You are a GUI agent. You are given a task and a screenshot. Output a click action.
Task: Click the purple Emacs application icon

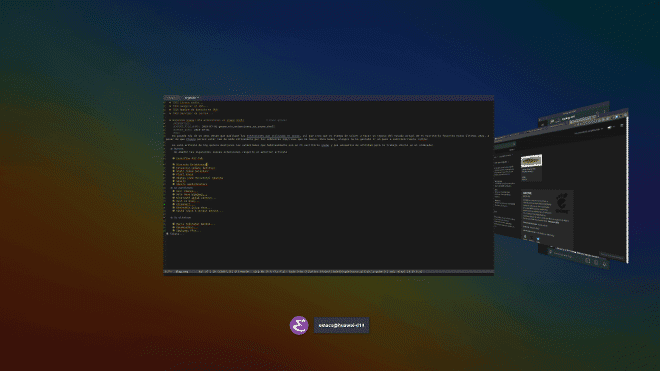[x=299, y=326]
